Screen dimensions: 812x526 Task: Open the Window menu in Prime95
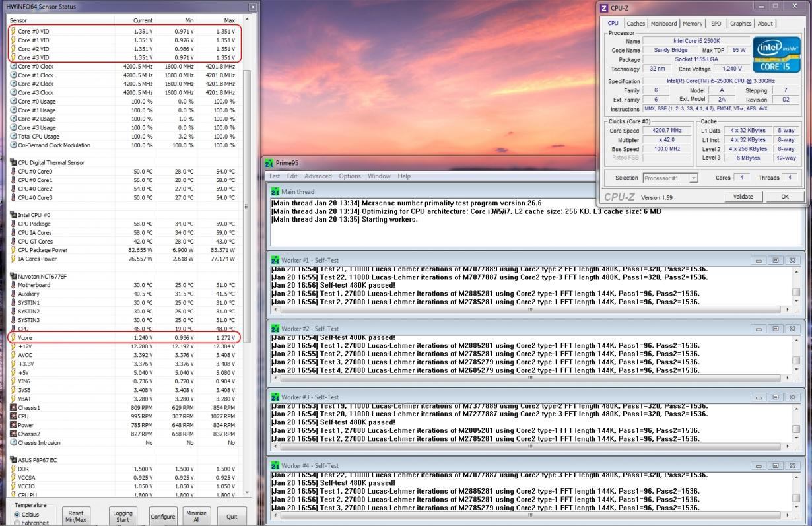pos(379,176)
